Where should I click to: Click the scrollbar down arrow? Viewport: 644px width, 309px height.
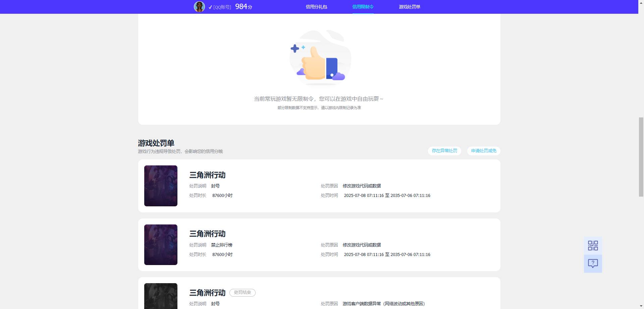641,305
